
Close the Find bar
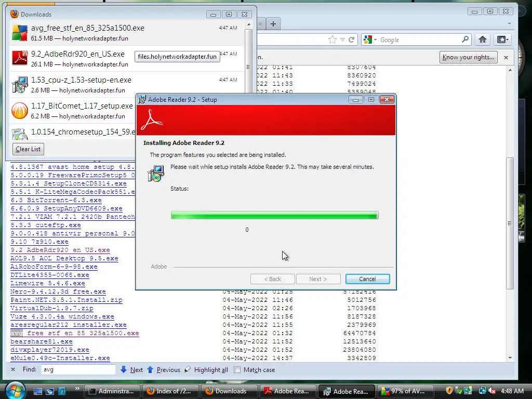[13, 369]
